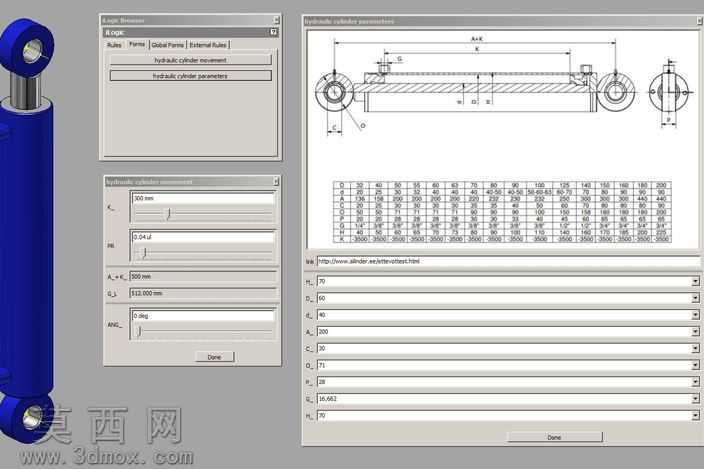This screenshot has width=704, height=469.
Task: Click the cylinder dimension table in the drawing
Action: click(x=502, y=212)
